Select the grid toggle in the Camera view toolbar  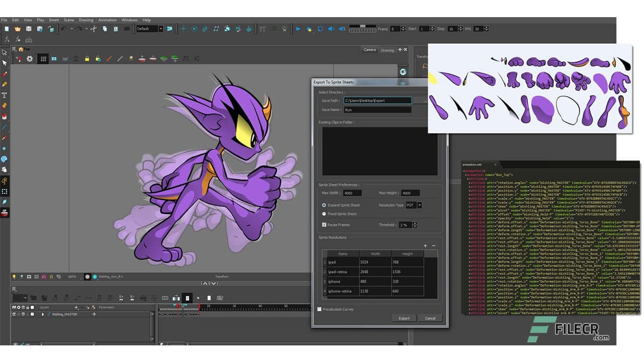pyautogui.click(x=43, y=59)
